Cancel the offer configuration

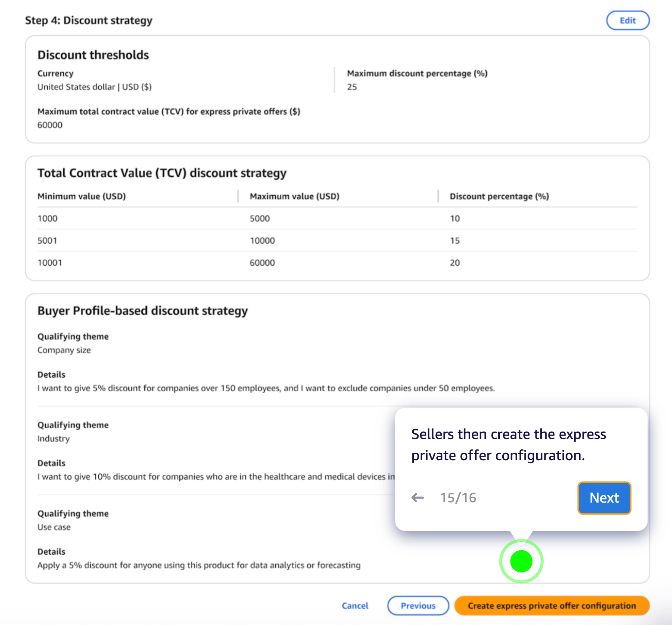point(355,606)
